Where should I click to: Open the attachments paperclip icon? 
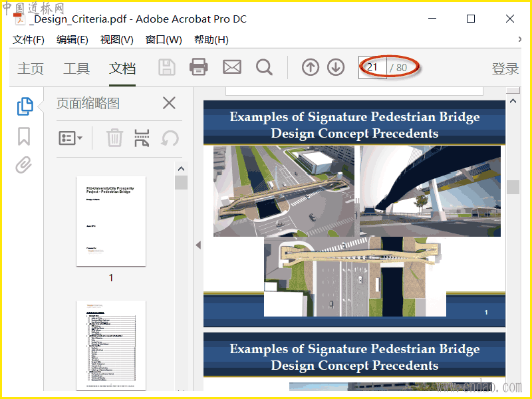point(23,165)
